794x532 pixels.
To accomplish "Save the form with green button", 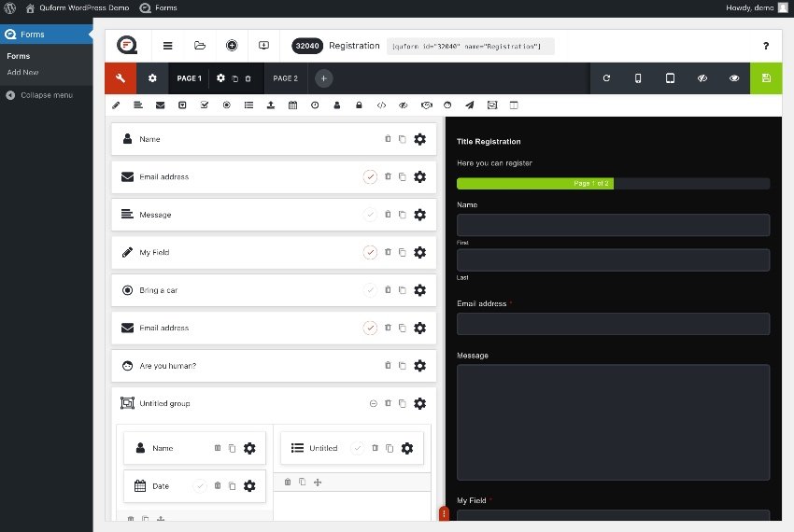I will (766, 78).
